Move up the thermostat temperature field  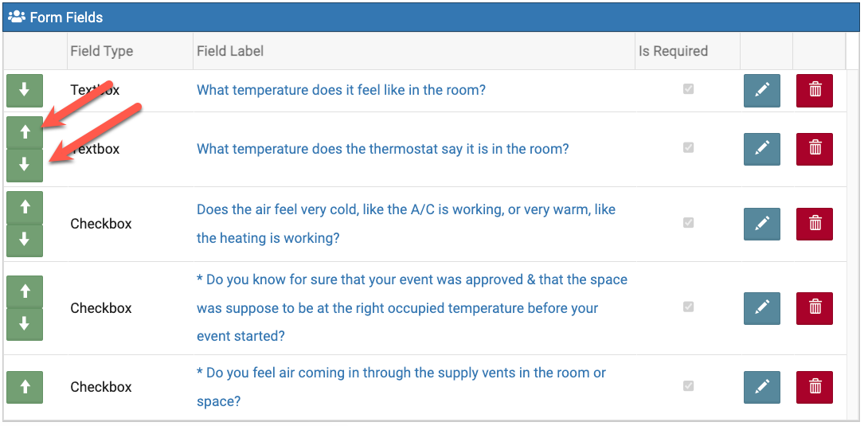click(x=25, y=132)
